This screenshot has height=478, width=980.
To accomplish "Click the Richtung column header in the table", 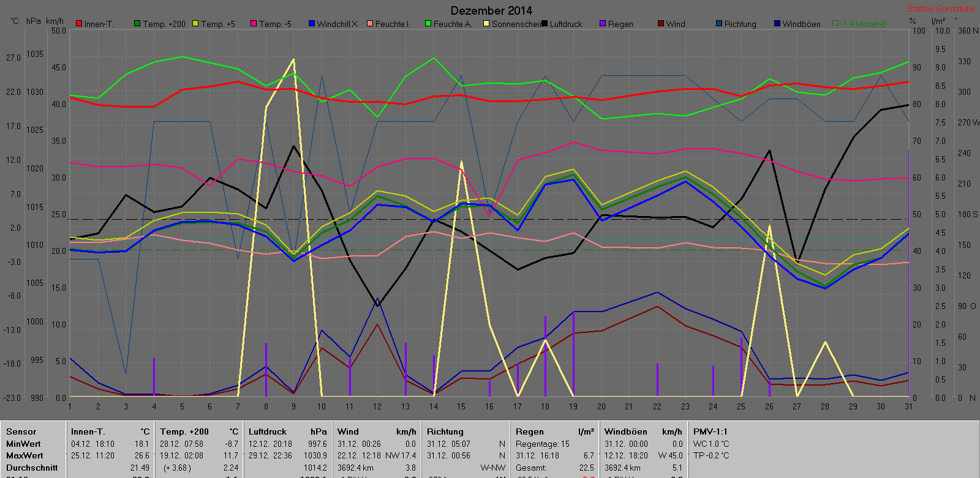I will click(x=445, y=432).
